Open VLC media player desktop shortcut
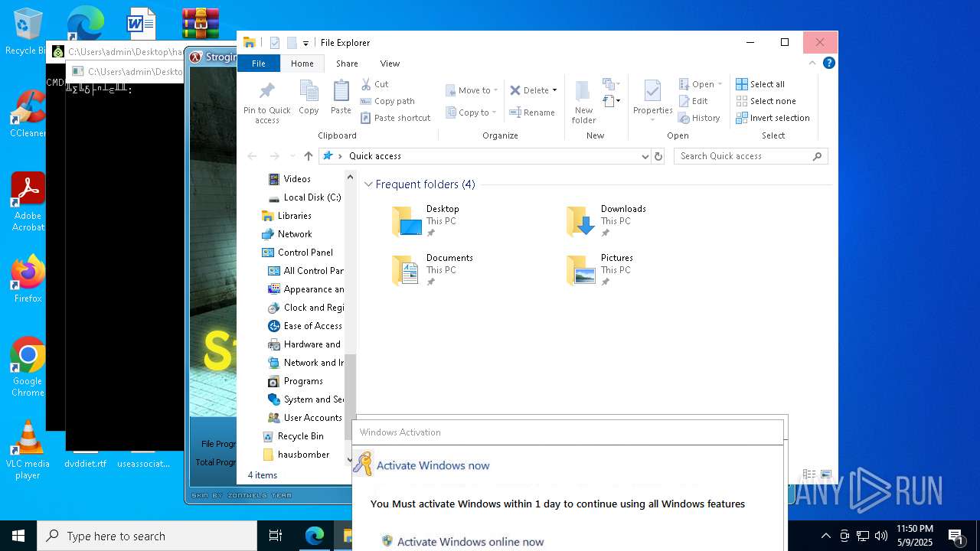 click(x=28, y=450)
